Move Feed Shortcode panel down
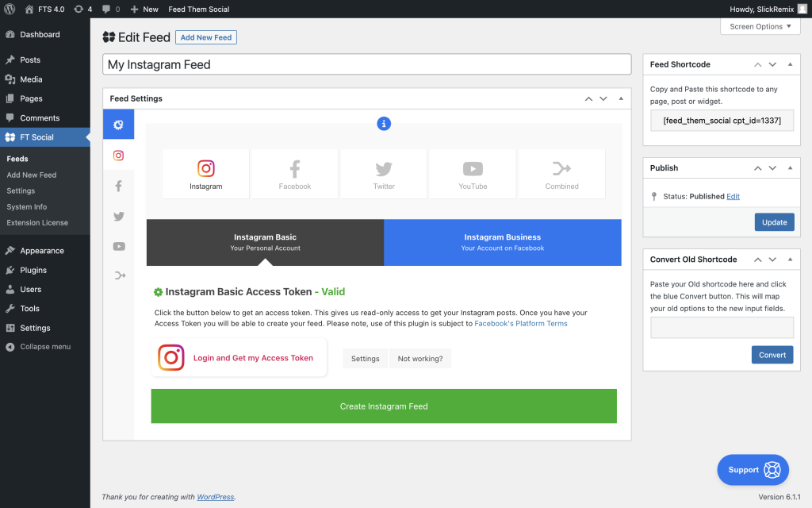The image size is (812, 508). [x=772, y=64]
